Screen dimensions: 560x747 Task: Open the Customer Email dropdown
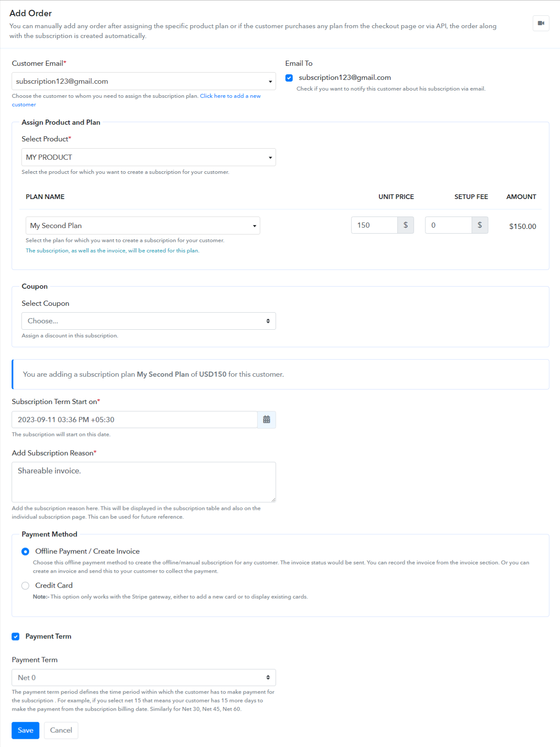coord(144,81)
